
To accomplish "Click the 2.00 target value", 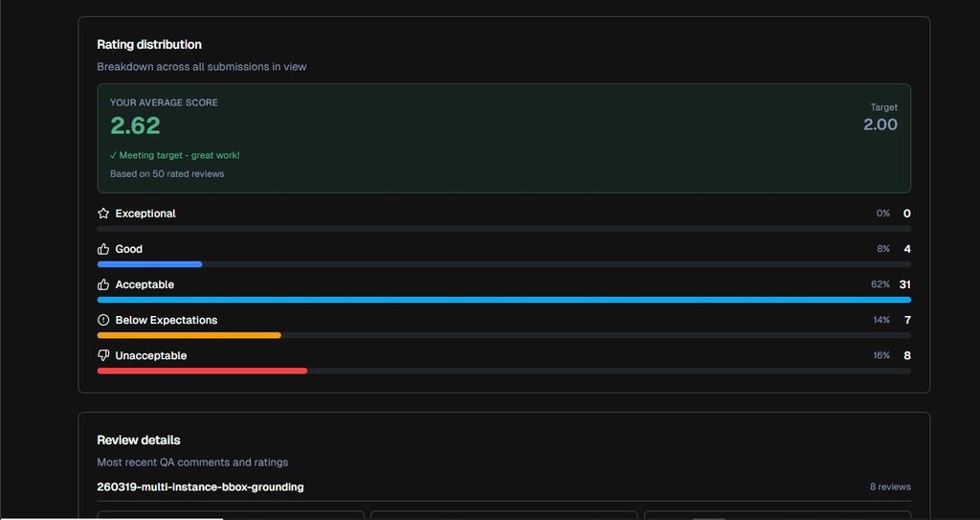I will click(880, 124).
